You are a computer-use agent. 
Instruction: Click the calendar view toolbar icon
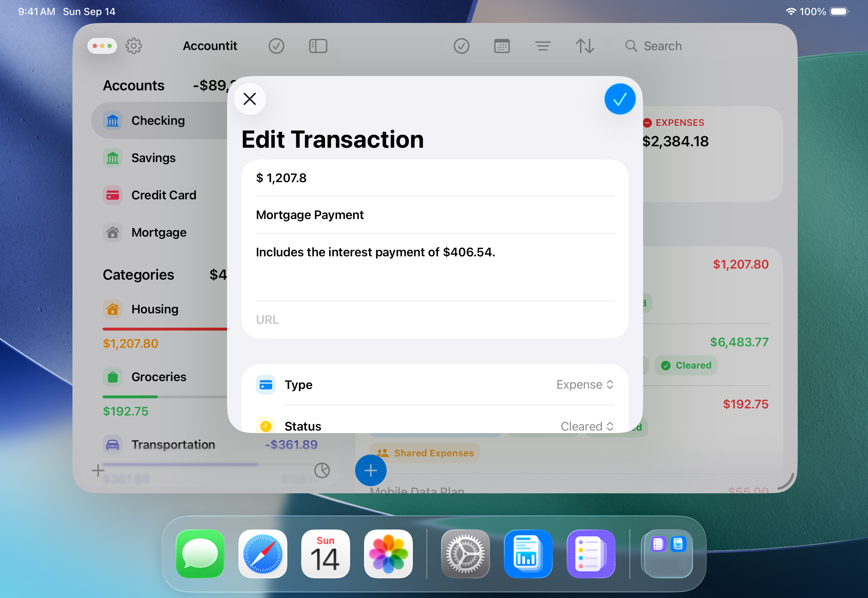501,46
